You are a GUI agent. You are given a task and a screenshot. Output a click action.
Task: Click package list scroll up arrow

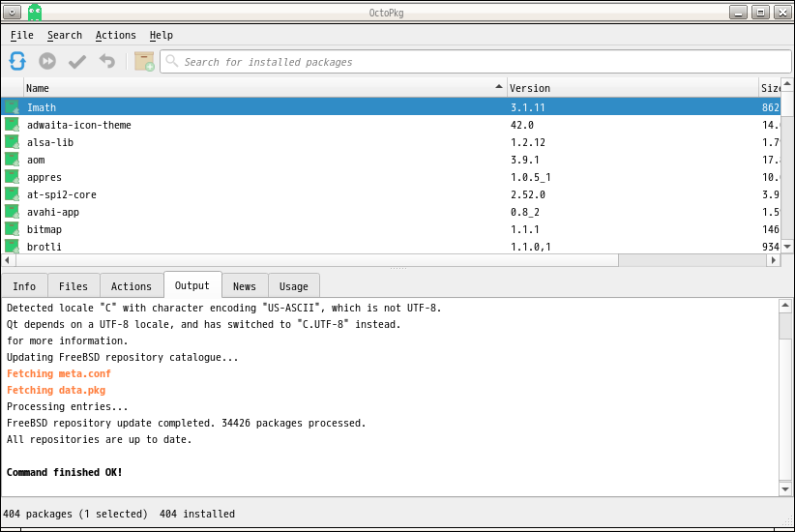(x=787, y=84)
